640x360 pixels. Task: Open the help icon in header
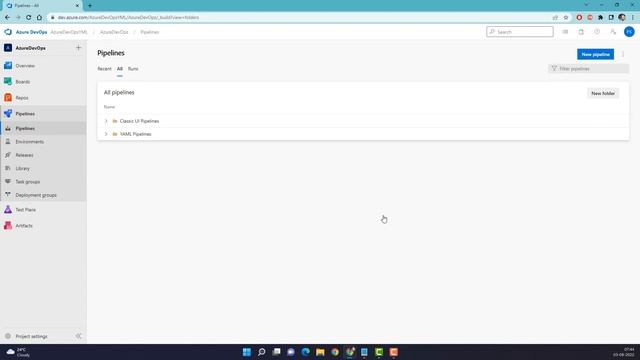click(597, 32)
